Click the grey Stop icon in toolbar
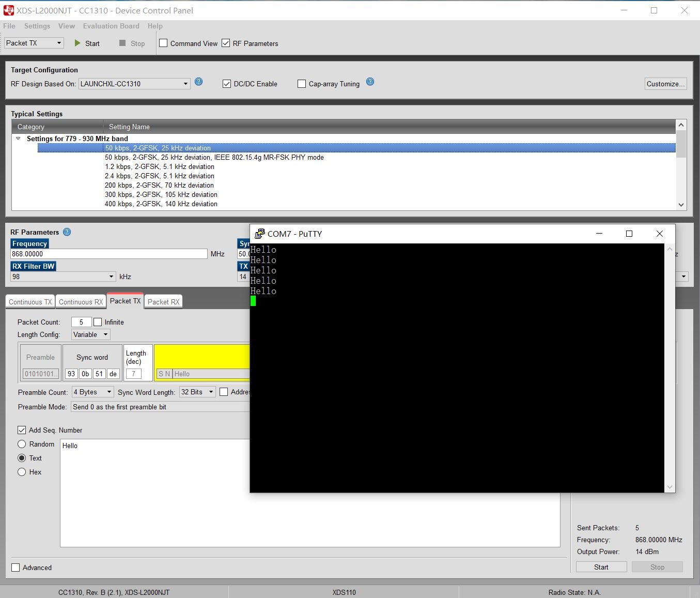This screenshot has height=598, width=700. pos(122,43)
